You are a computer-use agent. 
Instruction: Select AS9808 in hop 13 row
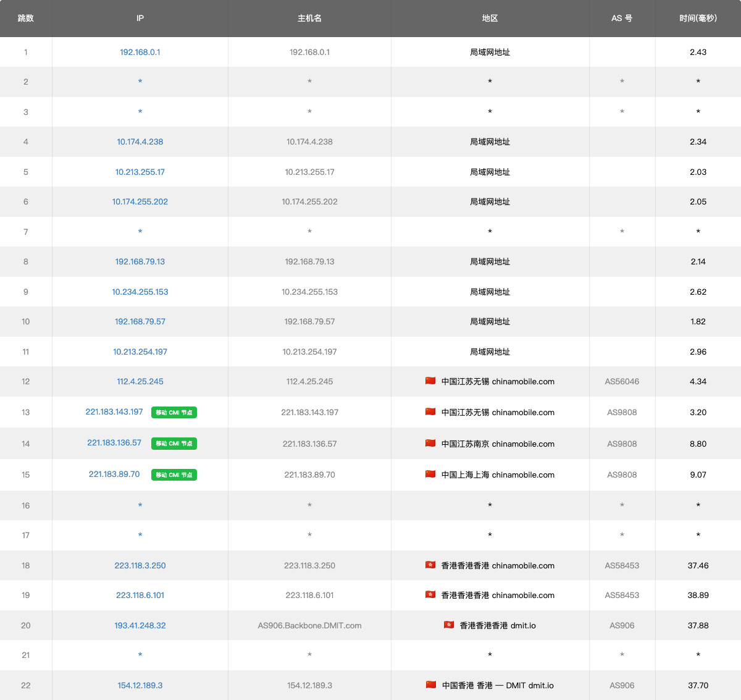coord(622,412)
